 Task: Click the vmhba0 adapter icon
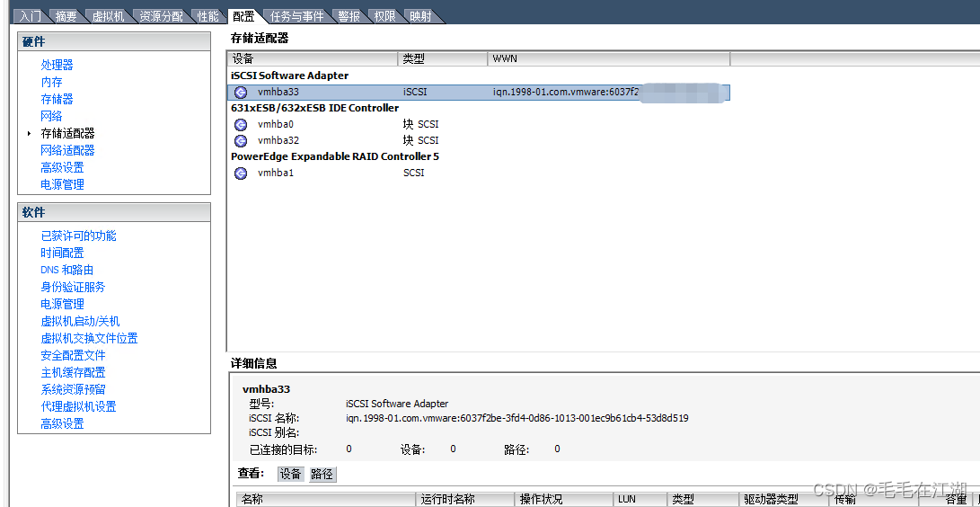pos(241,124)
